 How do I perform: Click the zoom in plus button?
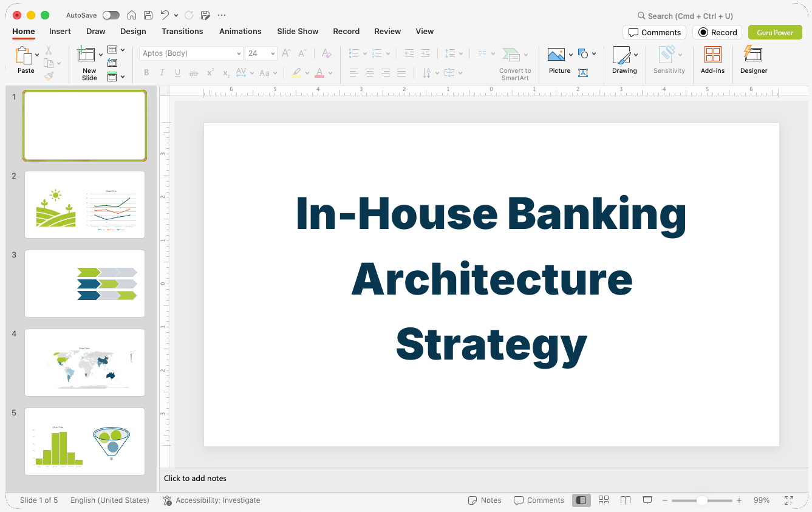[x=739, y=500]
